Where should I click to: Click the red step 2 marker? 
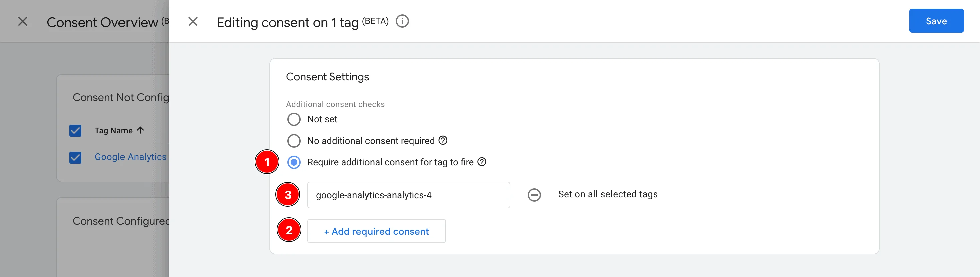click(x=289, y=230)
